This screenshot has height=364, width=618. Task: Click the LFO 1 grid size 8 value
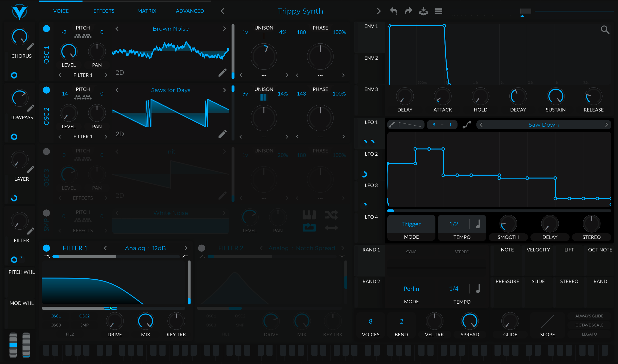[434, 125]
